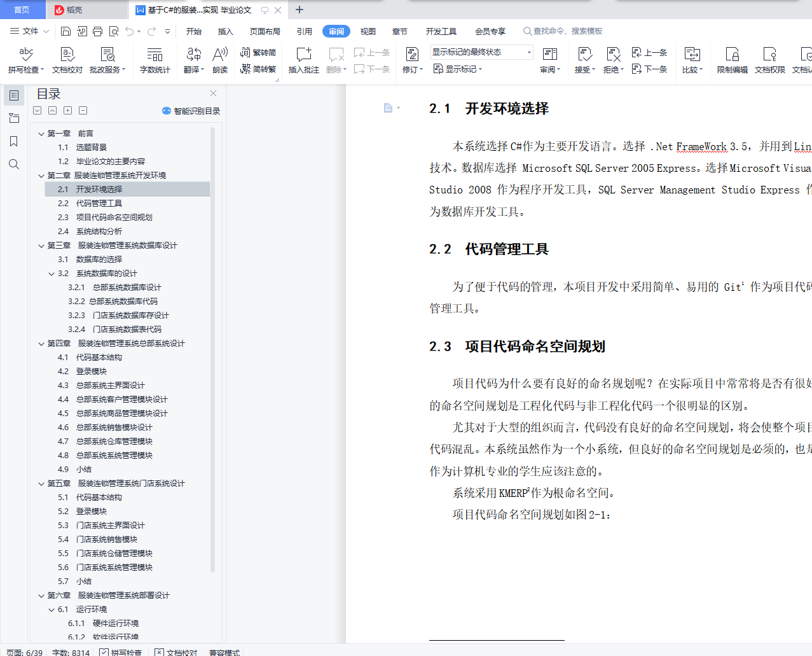Collapse 3.2 系统数据库的设计 node

click(x=52, y=274)
